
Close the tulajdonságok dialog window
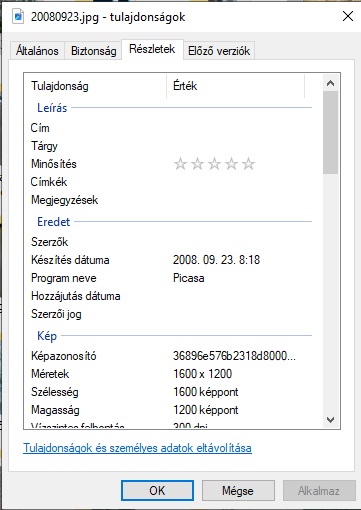point(348,16)
